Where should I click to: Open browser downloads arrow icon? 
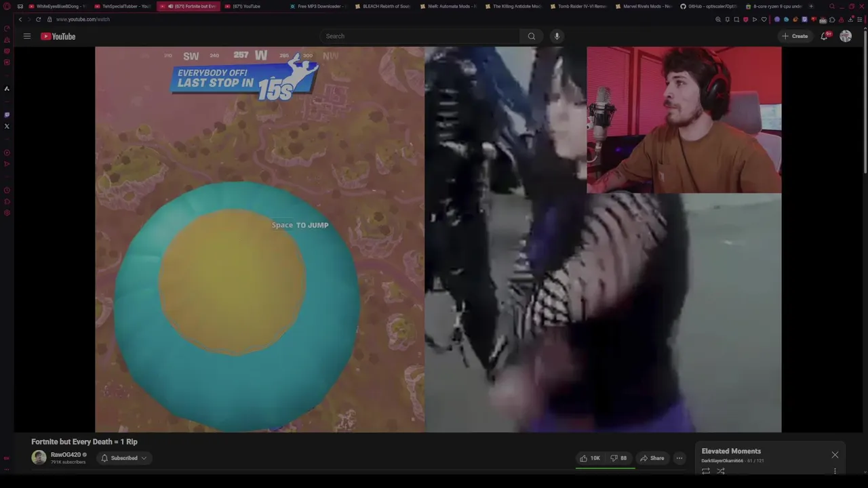(x=850, y=19)
